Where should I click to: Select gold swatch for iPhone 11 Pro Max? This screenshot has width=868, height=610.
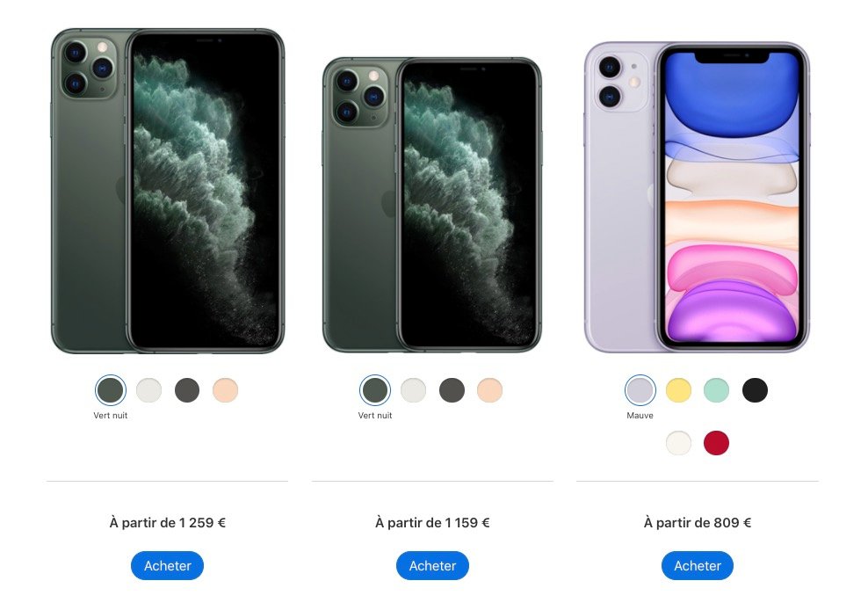225,390
